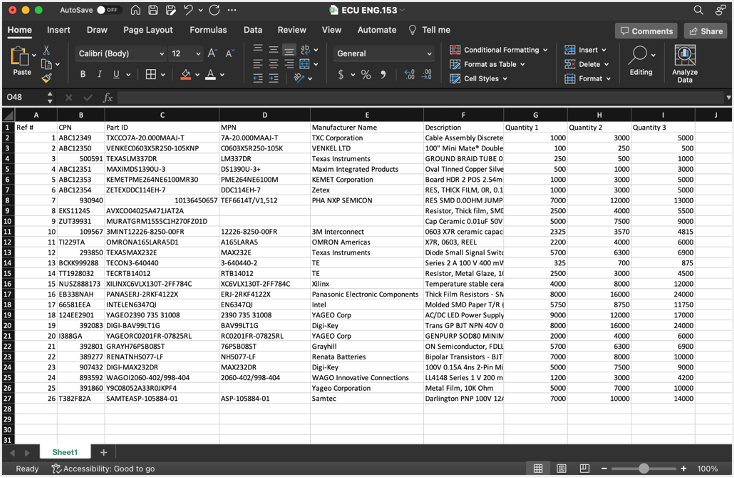Click column E header
The width and height of the screenshot is (734, 478).
(x=367, y=115)
